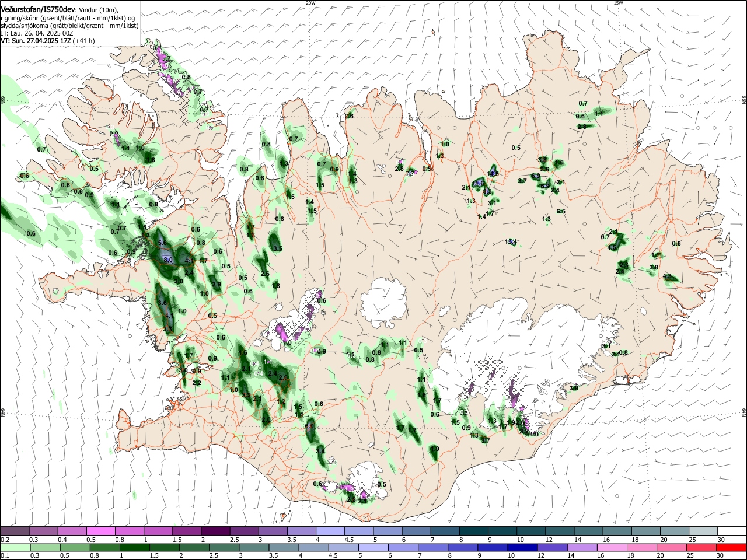Pick the snow legend swatch for 1–1.5 mm
The height and width of the screenshot is (560, 747).
point(158,531)
